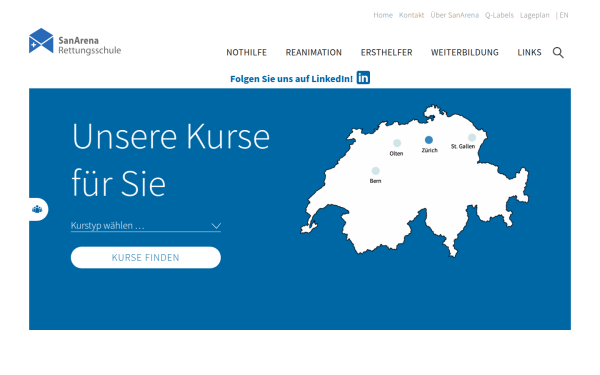The image size is (600, 375).
Task: Open the NOTHILFE menu
Action: (x=246, y=52)
